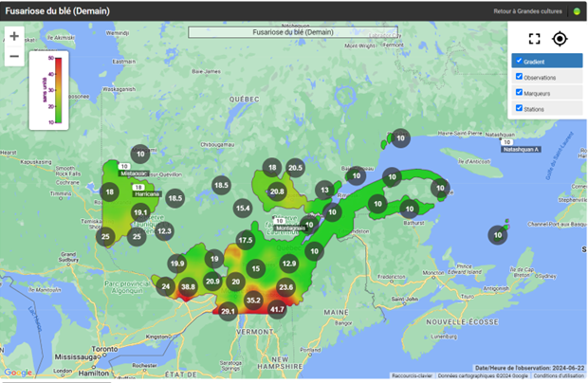Screen dimensions: 588x383
Task: Select the 35.2 cluster marker
Action: coord(253,301)
